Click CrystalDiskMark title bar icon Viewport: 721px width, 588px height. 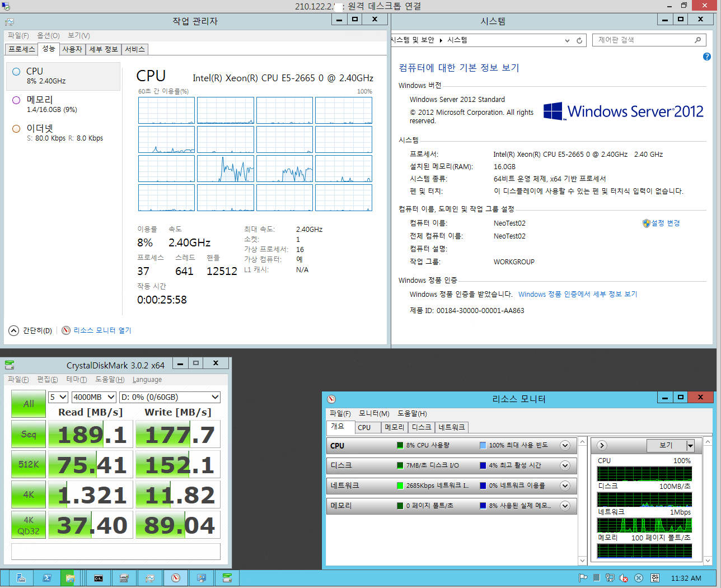pos(10,365)
